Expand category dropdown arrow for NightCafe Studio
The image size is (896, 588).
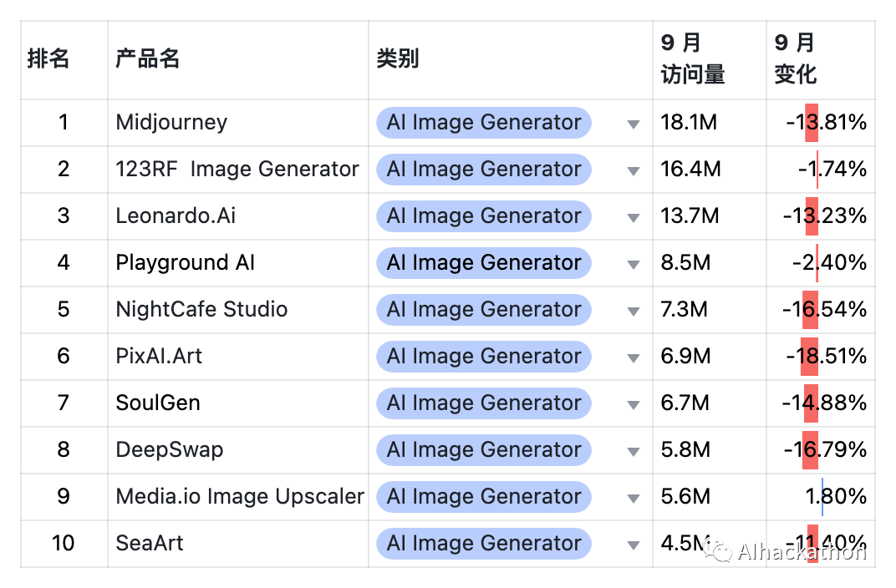[634, 312]
